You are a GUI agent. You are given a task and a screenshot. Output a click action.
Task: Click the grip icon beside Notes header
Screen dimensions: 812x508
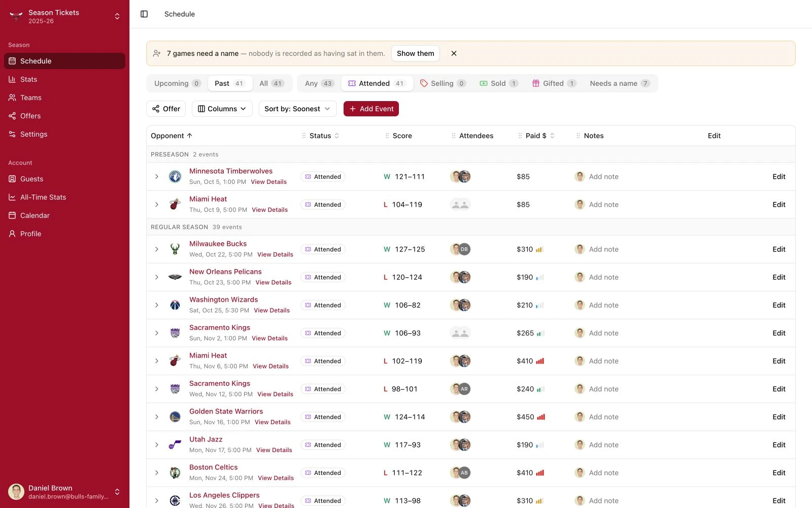click(578, 136)
